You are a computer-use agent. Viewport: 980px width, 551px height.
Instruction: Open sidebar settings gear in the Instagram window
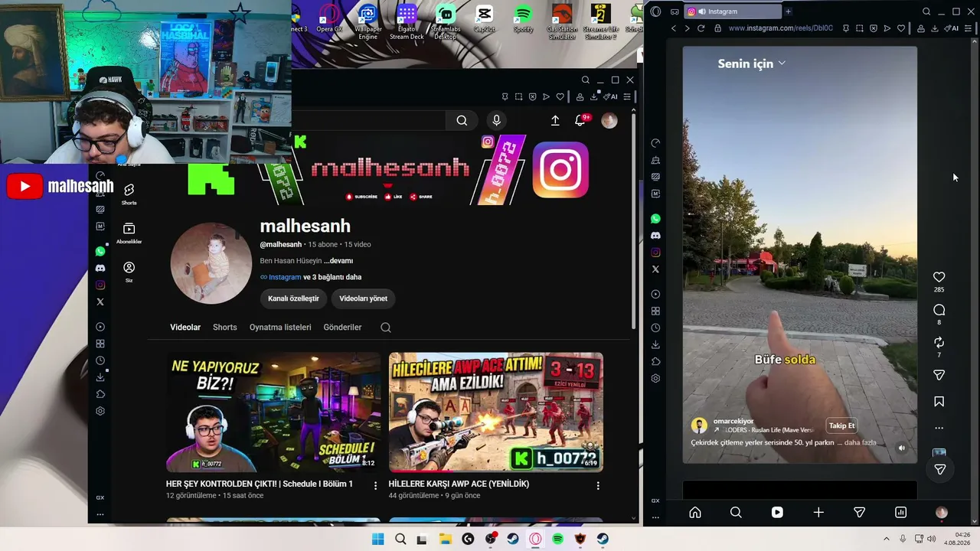click(x=655, y=378)
